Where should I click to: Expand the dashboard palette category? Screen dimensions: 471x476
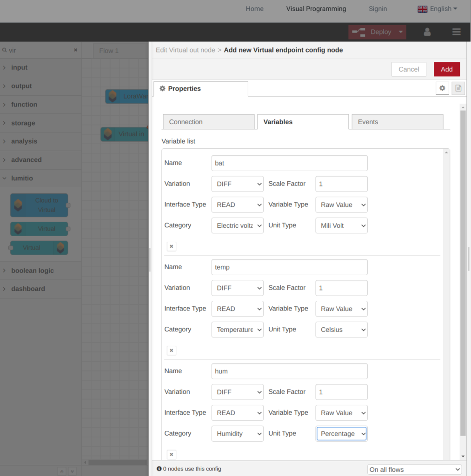tap(41, 289)
